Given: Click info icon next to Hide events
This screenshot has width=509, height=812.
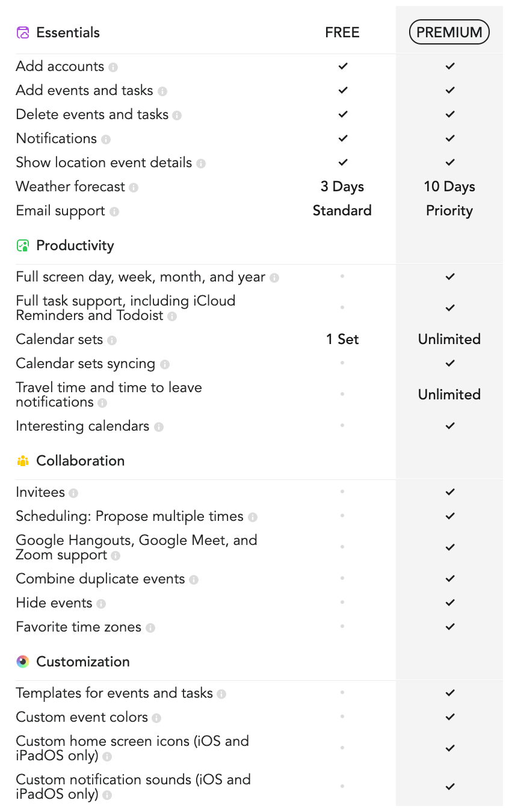Looking at the screenshot, I should pos(101,603).
